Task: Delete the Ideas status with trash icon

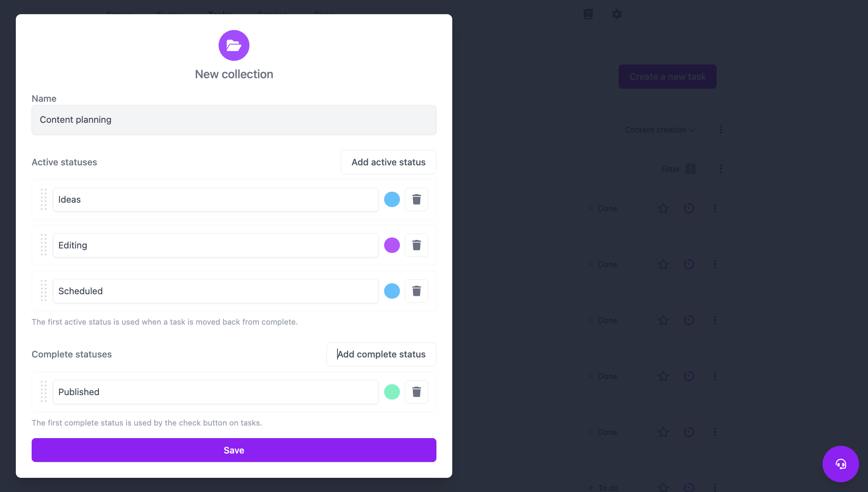Action: 417,199
